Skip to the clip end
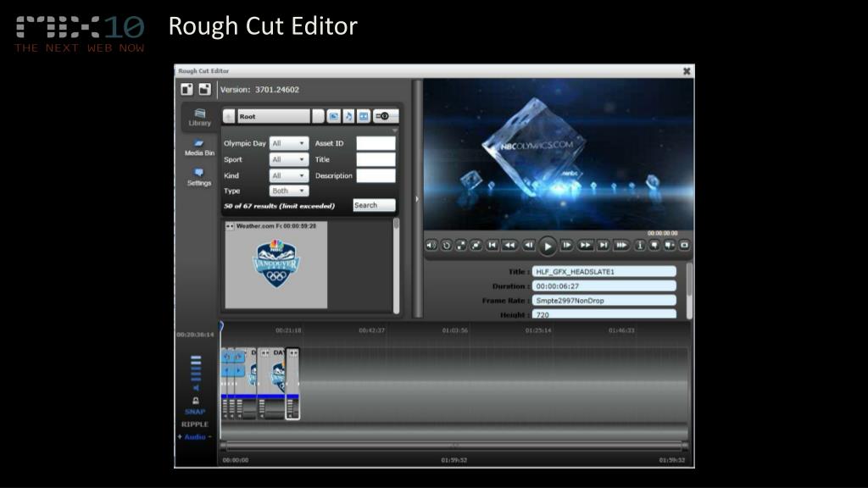 click(604, 245)
